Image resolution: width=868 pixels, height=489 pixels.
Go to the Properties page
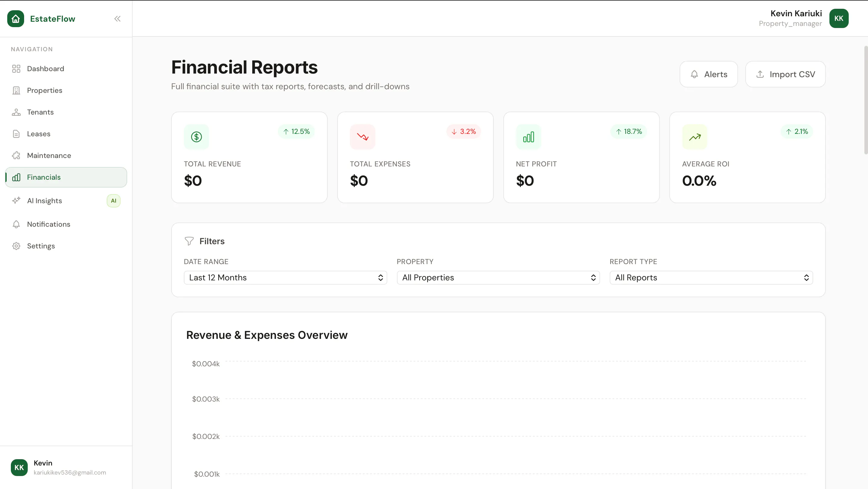[66, 90]
